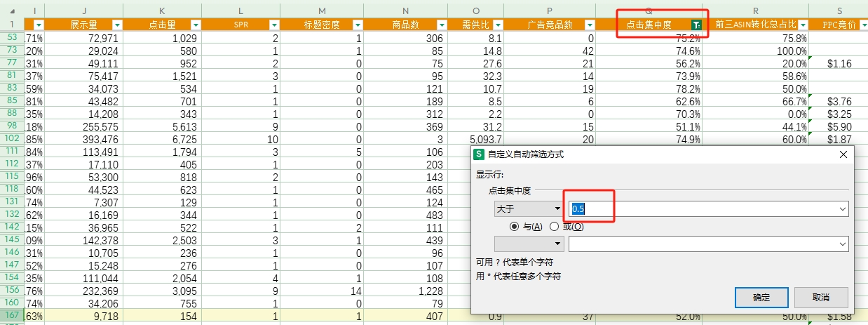The width and height of the screenshot is (868, 325).
Task: Expand the second filter value dropdown
Action: 841,244
